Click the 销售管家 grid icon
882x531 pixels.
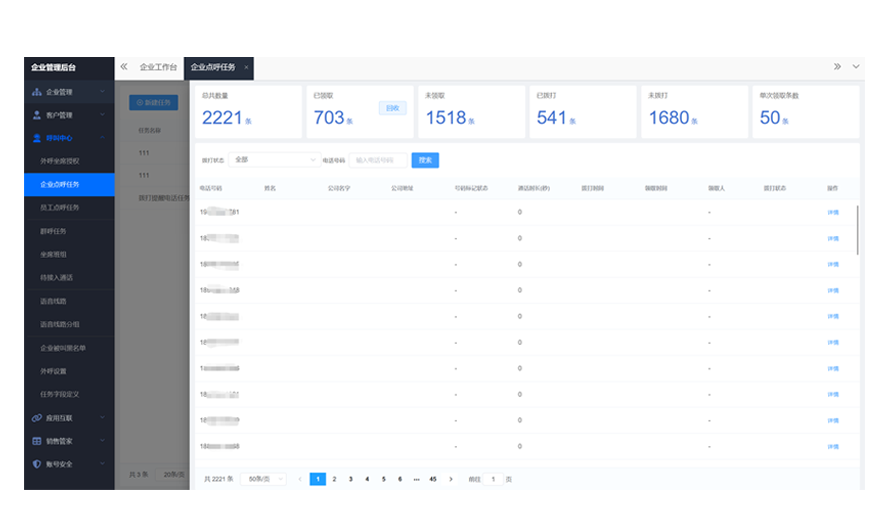coord(37,441)
